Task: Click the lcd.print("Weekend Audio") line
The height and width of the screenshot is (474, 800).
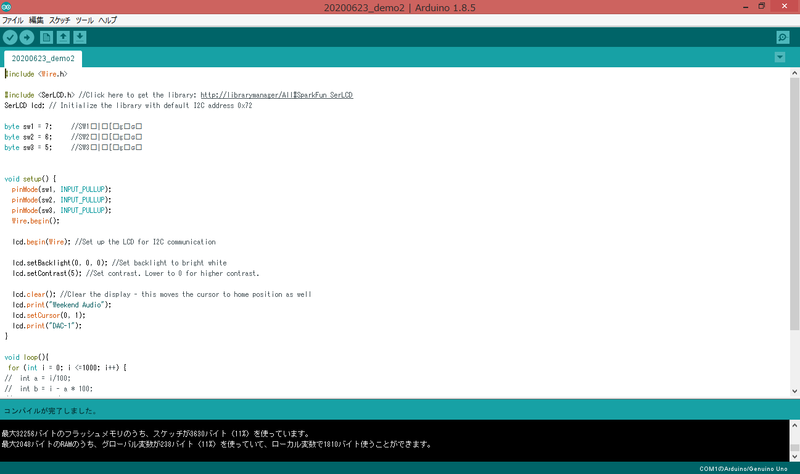Action: pos(62,305)
